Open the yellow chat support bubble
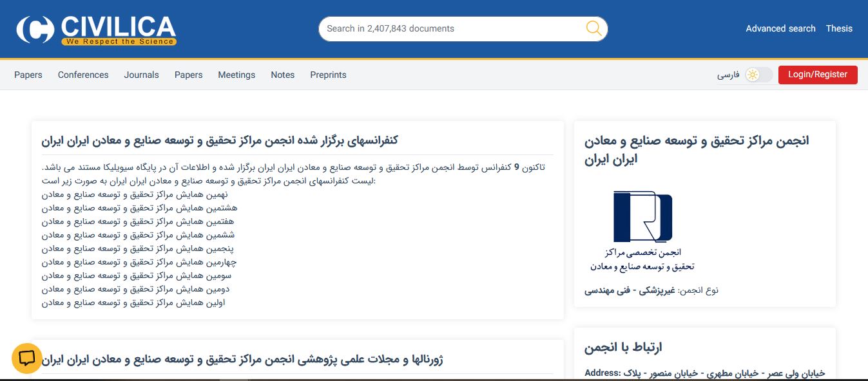Screen dimensions: 868x381 point(27,358)
